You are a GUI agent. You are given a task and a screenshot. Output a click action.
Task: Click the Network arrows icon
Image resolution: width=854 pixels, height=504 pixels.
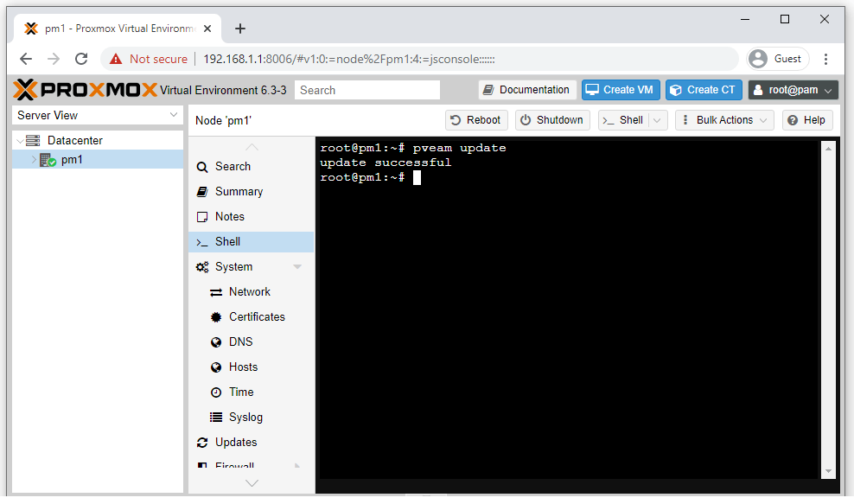216,292
